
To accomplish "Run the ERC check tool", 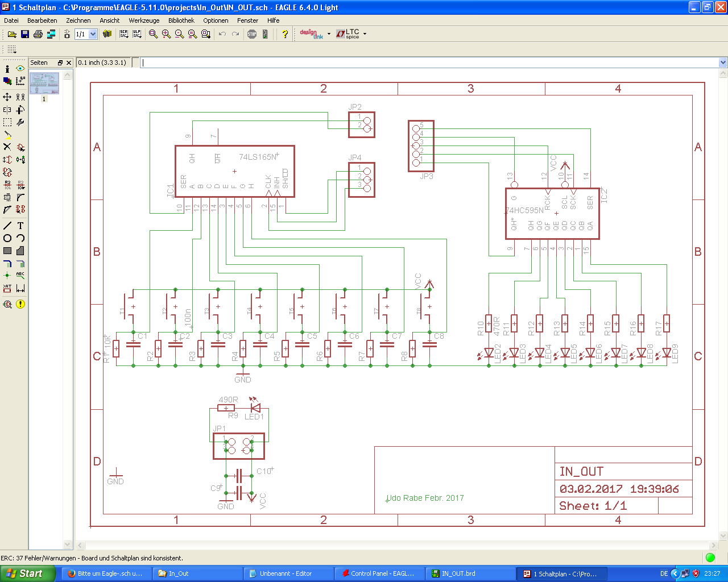I will [7, 304].
